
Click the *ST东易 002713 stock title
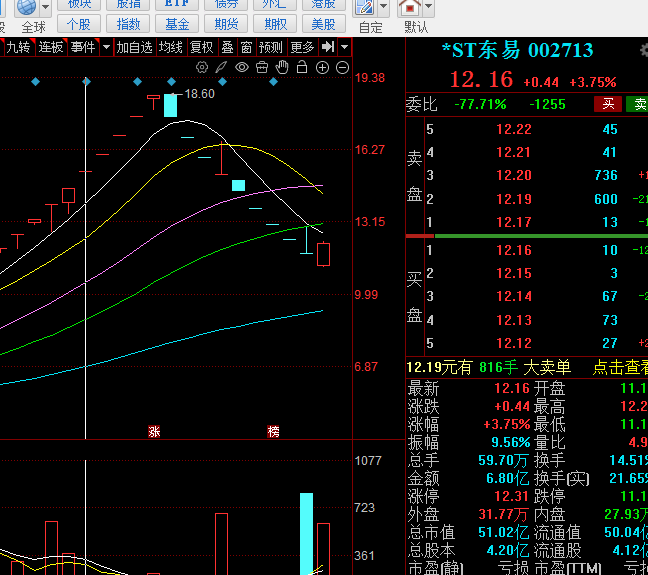[517, 50]
